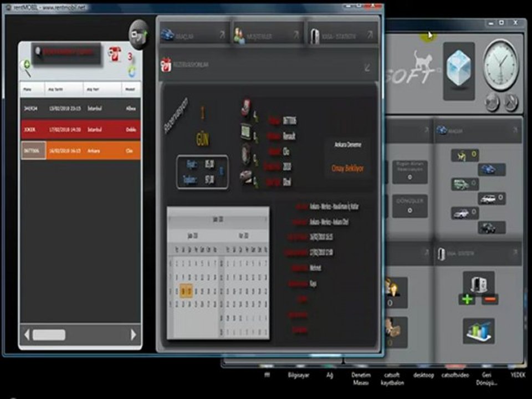Image resolution: width=532 pixels, height=399 pixels.
Task: Select the red JOKER reservation row
Action: pyautogui.click(x=80, y=130)
